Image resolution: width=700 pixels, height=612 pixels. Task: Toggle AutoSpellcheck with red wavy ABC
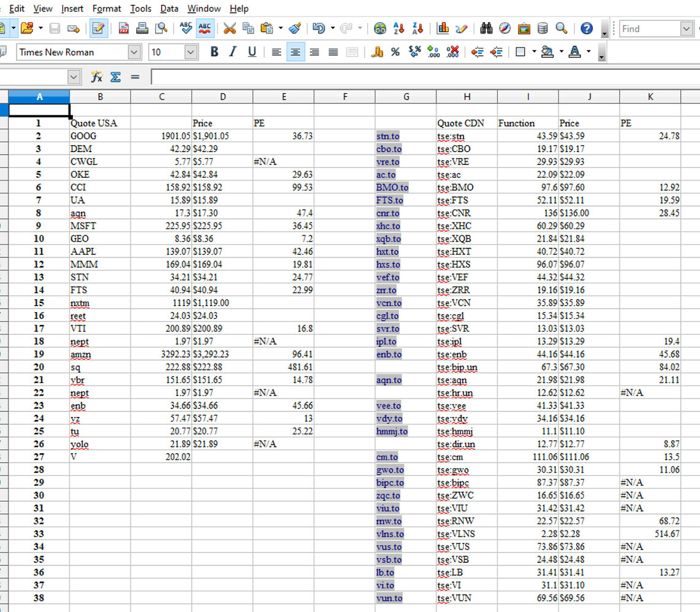click(x=205, y=28)
